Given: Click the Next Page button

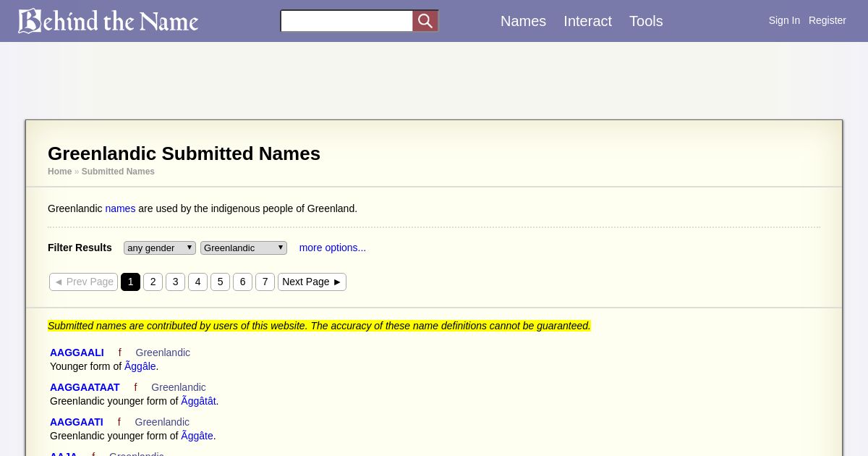Looking at the screenshot, I should [x=312, y=282].
